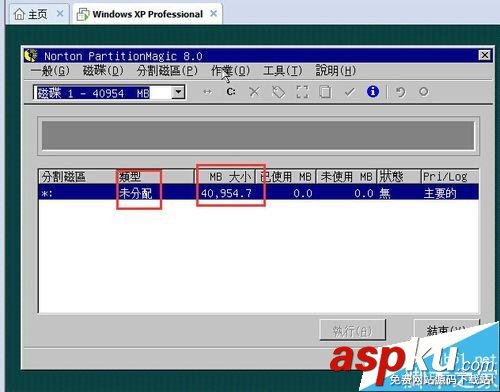
Task: Click the 已使用 MB column header
Action: (x=286, y=176)
